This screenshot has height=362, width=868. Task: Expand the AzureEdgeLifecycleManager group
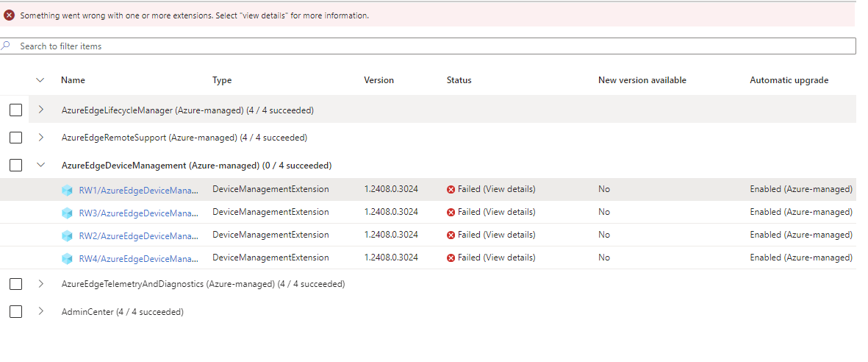40,109
